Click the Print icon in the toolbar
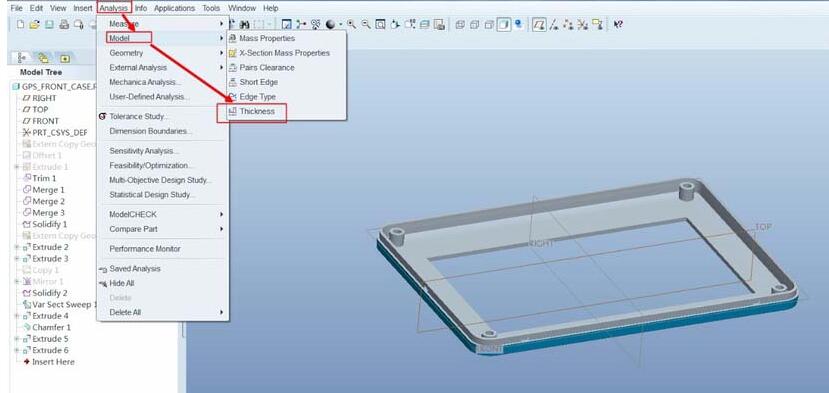829x393 pixels. [64, 24]
